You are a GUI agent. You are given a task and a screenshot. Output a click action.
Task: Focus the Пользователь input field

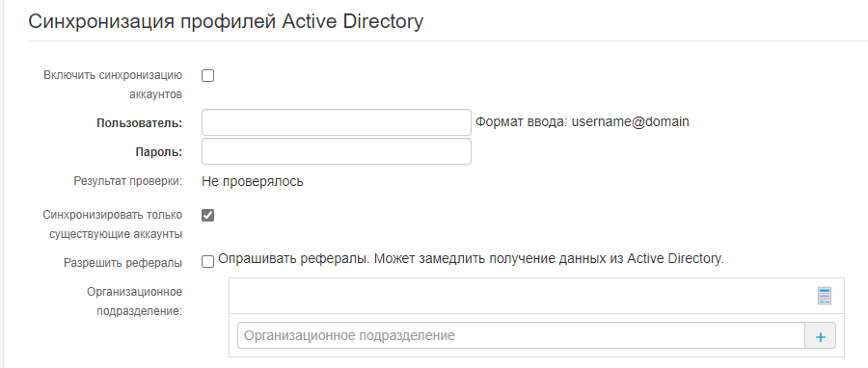tap(337, 122)
